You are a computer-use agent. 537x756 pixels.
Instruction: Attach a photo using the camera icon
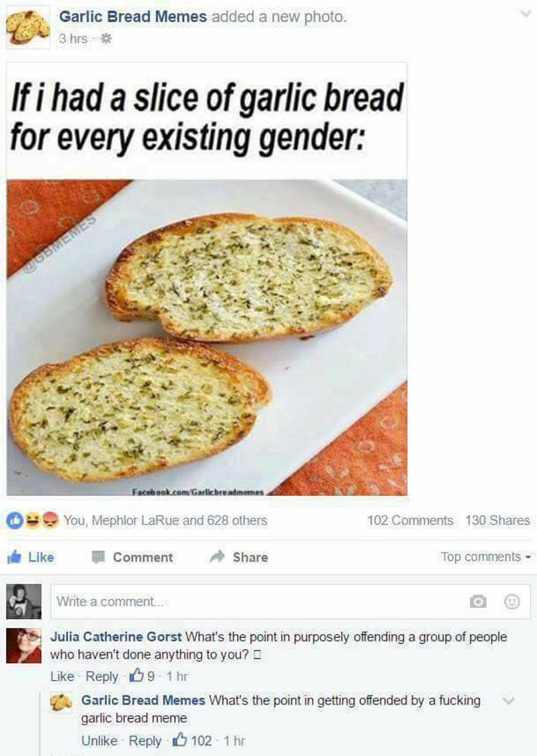pos(478,601)
